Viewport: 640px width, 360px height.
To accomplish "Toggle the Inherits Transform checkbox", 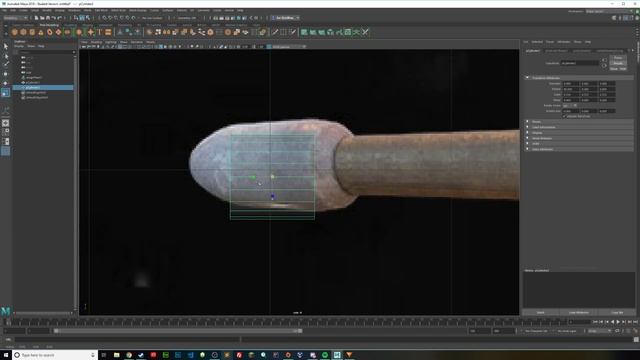I will click(564, 116).
